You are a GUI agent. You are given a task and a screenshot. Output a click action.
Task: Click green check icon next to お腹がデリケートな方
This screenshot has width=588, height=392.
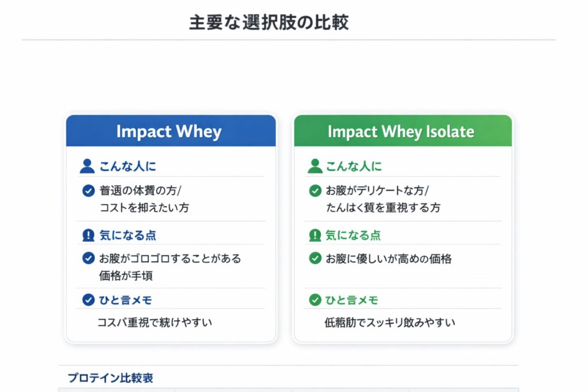315,191
